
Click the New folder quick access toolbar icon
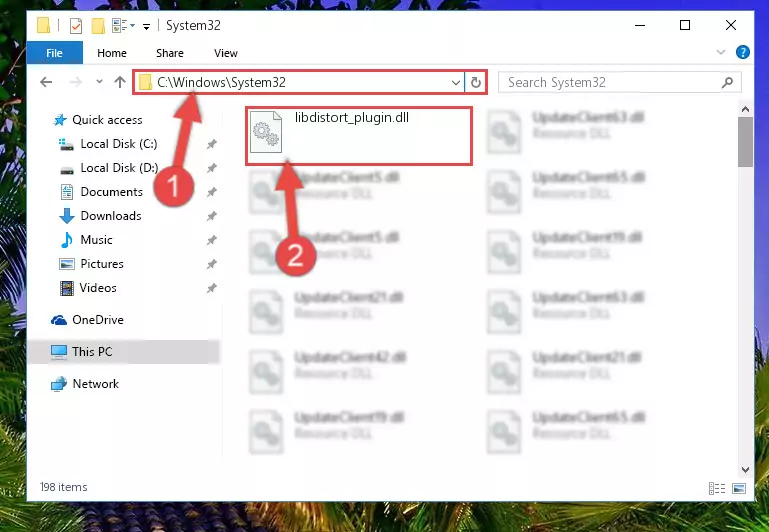pyautogui.click(x=98, y=25)
